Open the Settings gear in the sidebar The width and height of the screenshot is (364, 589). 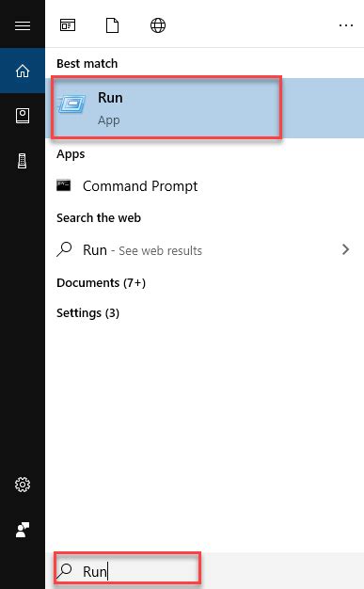coord(23,485)
